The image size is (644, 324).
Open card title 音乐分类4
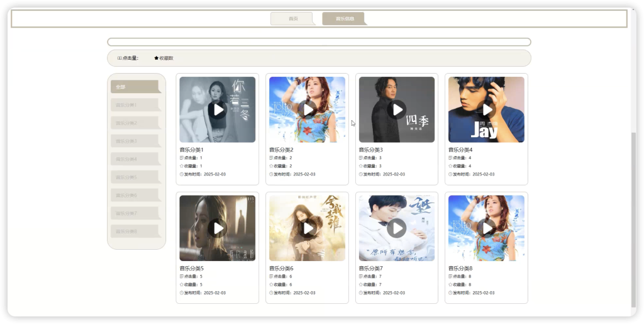(460, 150)
